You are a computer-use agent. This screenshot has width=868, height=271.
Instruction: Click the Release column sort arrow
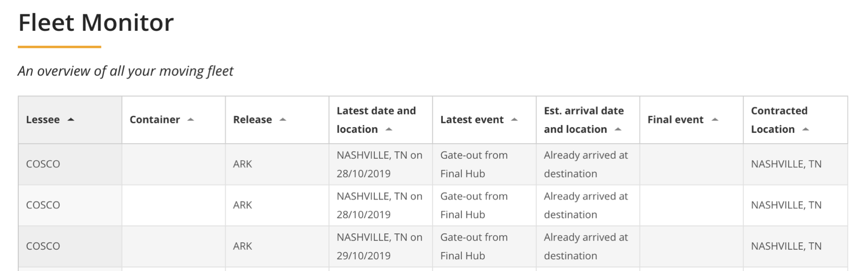283,120
